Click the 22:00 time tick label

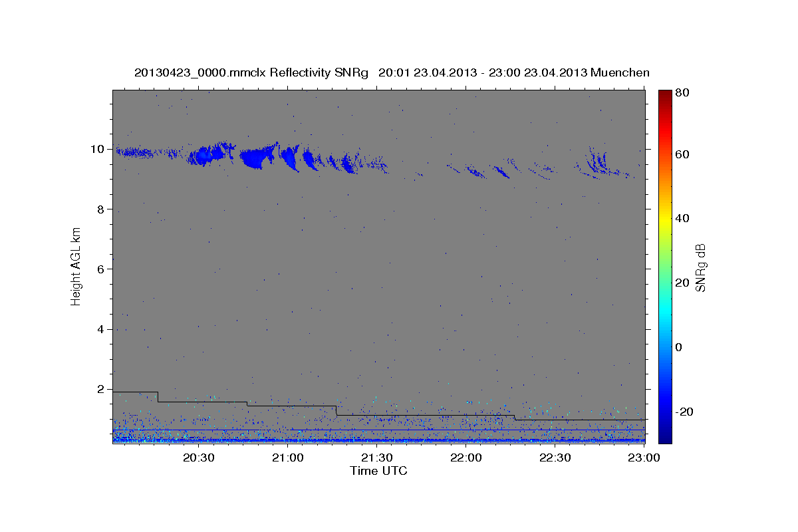coord(466,458)
